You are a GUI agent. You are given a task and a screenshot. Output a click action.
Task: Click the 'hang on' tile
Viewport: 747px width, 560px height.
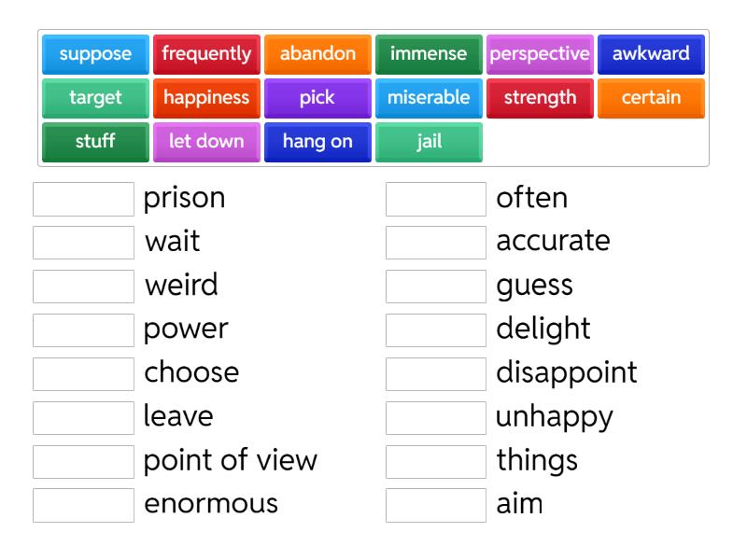[x=317, y=142]
